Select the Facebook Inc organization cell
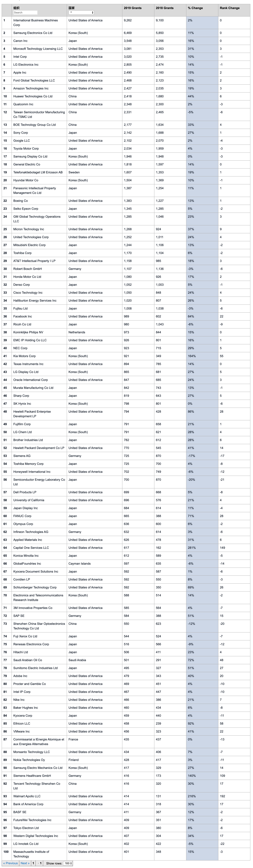The height and width of the screenshot is (868, 253). 23,316
